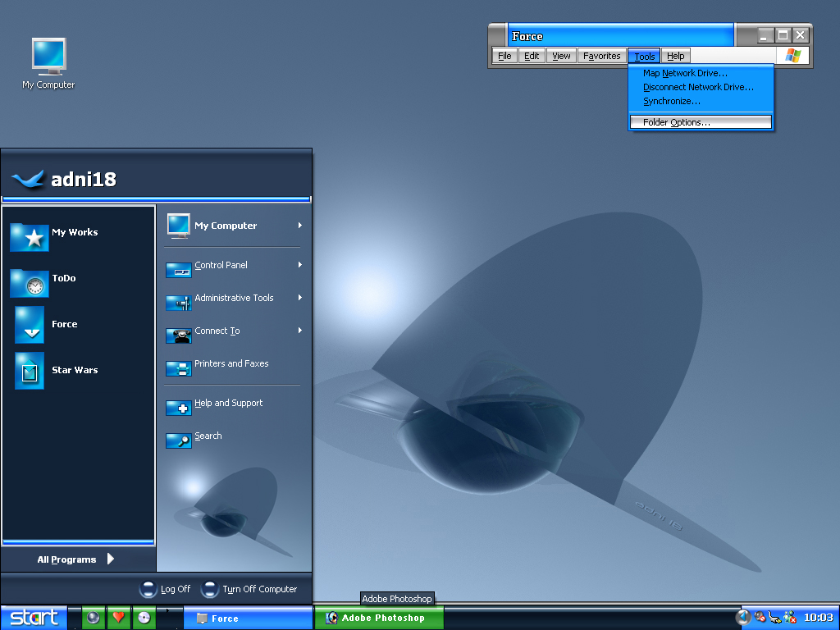
Task: Click the grey sphere quick launch icon
Action: coord(94,618)
